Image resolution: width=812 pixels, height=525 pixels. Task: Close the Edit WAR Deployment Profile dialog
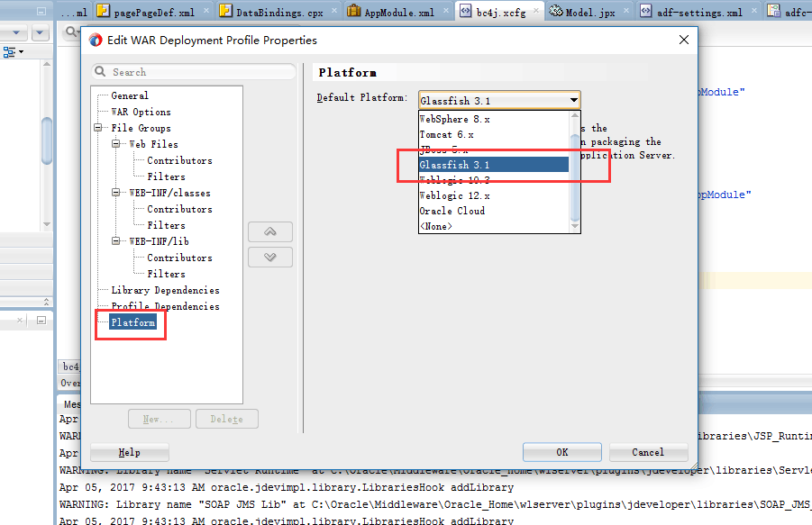[683, 40]
